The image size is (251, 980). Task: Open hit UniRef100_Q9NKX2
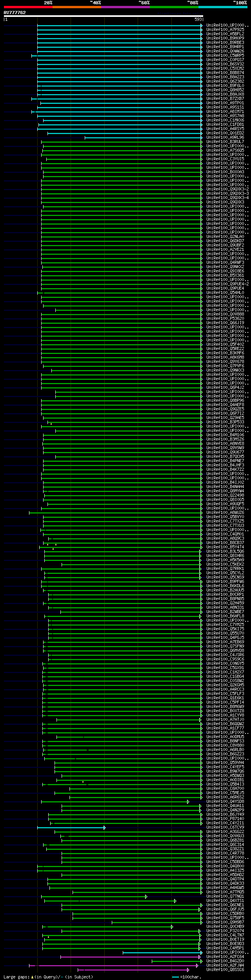click(225, 267)
